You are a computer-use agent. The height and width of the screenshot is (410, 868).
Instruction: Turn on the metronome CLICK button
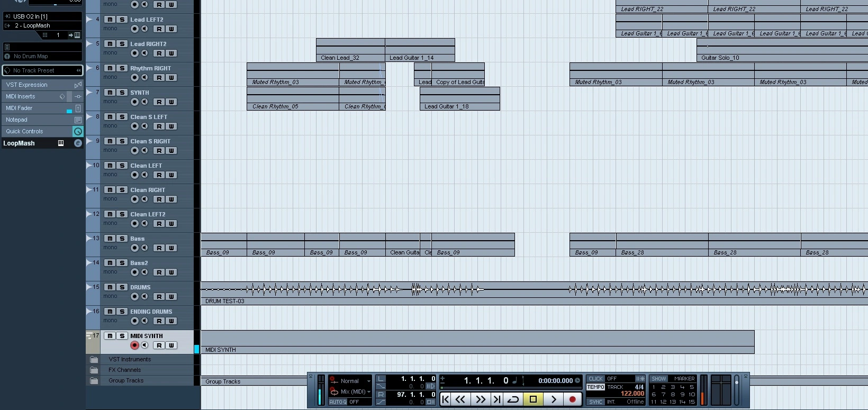coord(595,379)
